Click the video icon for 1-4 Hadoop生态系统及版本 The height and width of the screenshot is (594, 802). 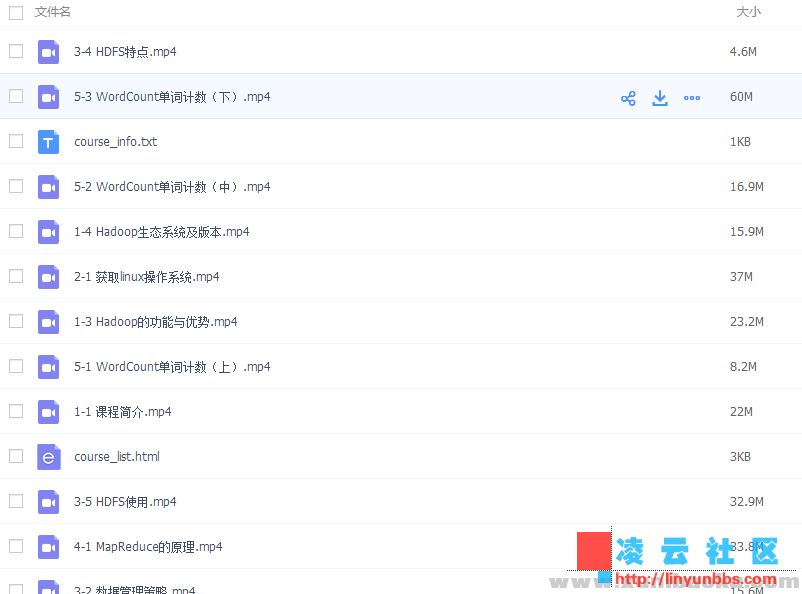49,232
